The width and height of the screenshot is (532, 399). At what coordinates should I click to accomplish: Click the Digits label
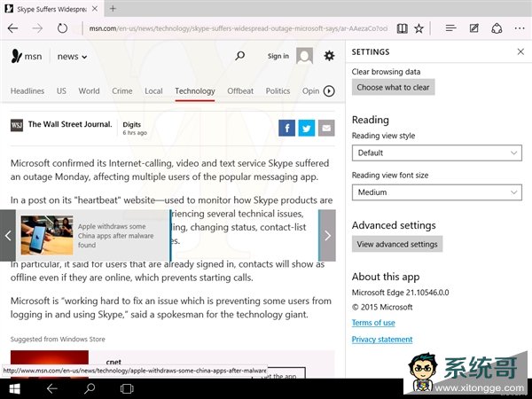(131, 124)
